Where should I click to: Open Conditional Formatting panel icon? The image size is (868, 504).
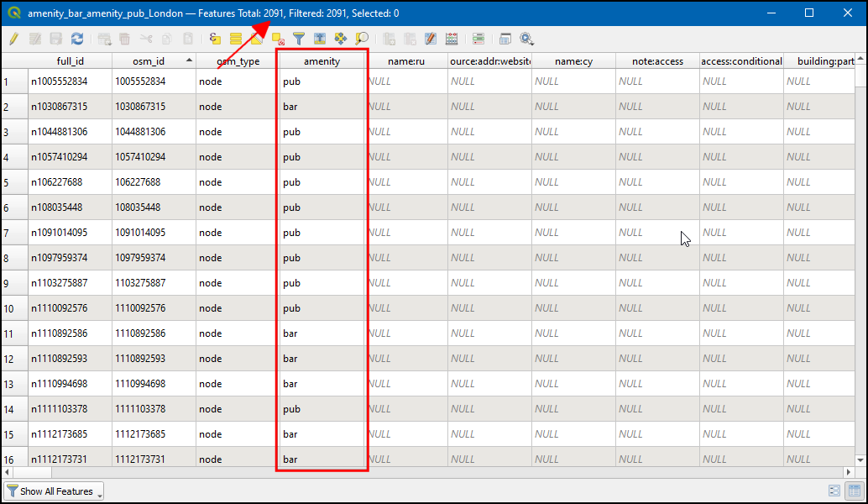click(x=452, y=39)
